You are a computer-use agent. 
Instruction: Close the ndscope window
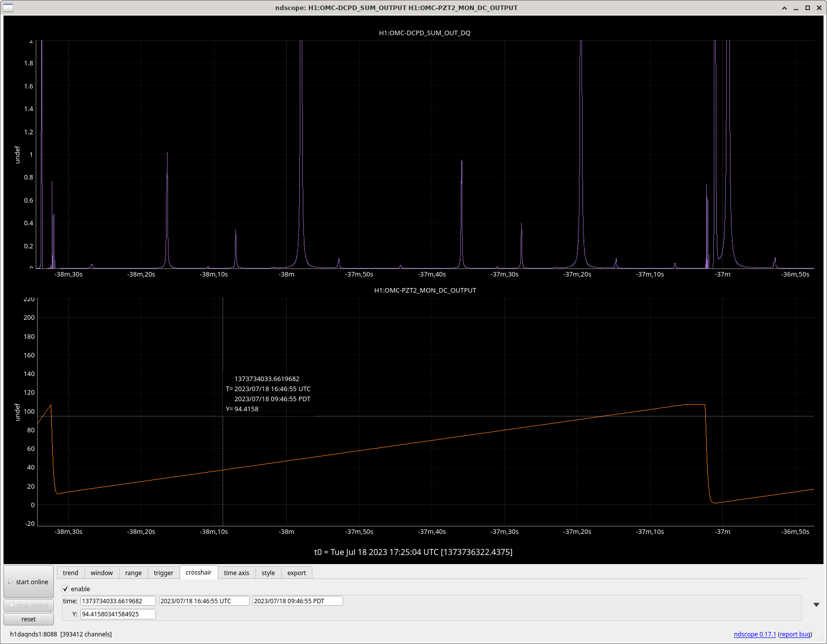pyautogui.click(x=819, y=8)
